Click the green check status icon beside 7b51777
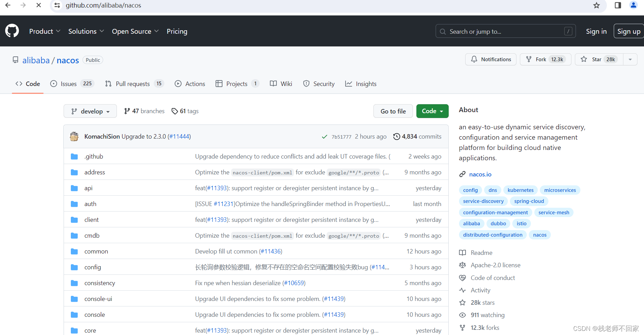This screenshot has width=644, height=335. click(x=324, y=137)
